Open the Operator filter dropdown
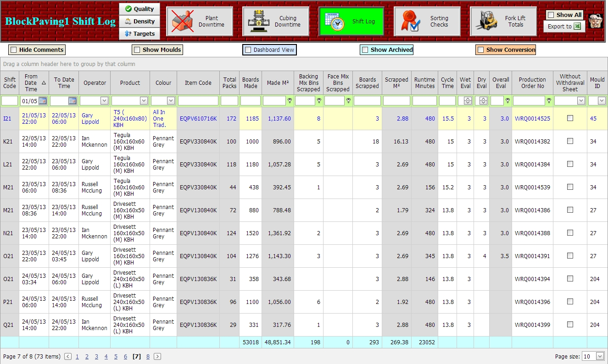608x364 pixels. tap(104, 100)
